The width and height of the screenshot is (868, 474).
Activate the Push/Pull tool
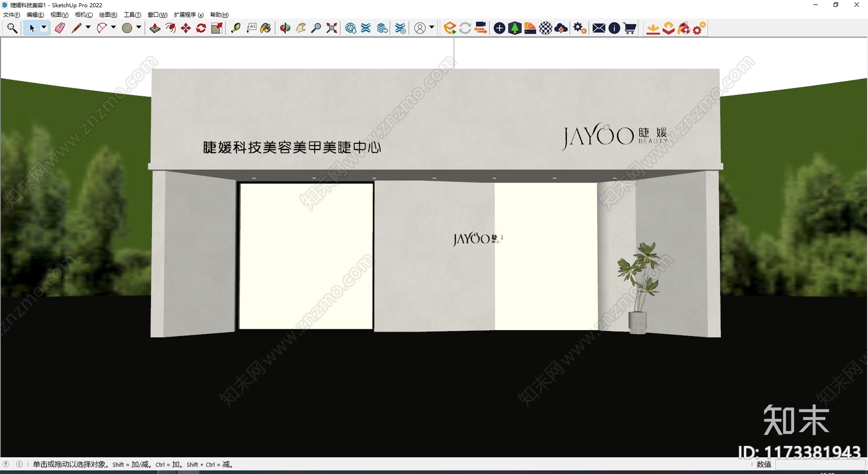coord(155,28)
